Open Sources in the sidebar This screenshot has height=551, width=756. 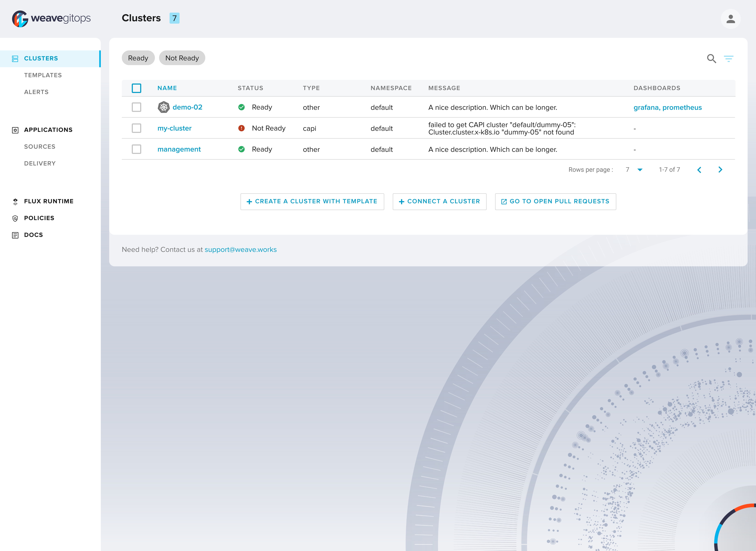[40, 147]
